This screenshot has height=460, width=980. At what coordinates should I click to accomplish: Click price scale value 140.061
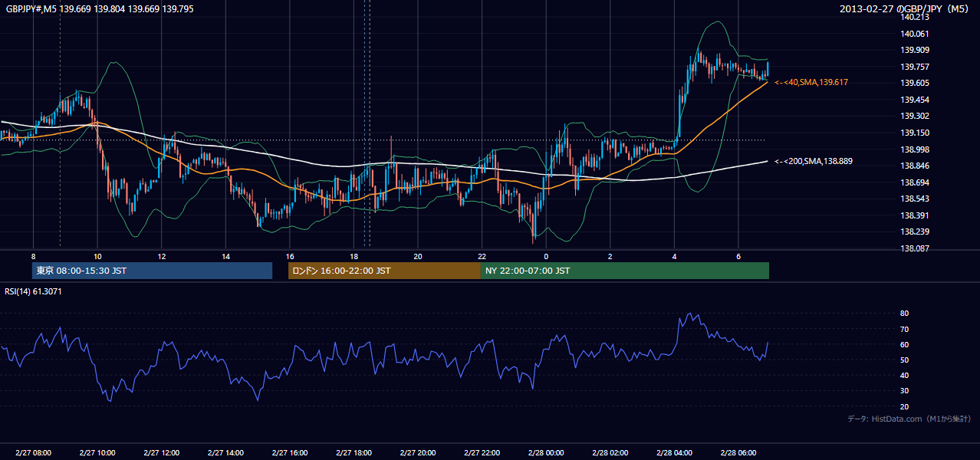pos(915,34)
